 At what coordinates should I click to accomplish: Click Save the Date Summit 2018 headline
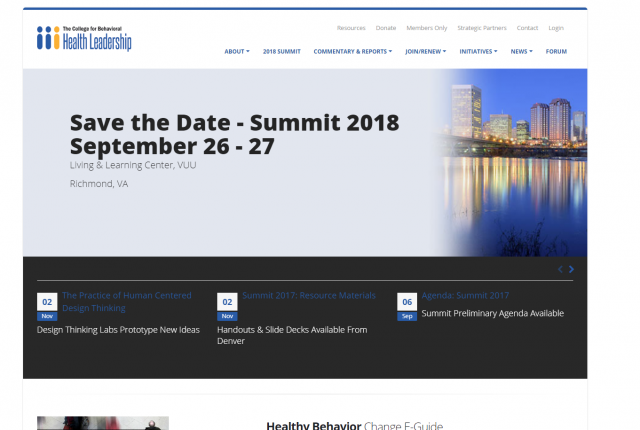(x=234, y=134)
